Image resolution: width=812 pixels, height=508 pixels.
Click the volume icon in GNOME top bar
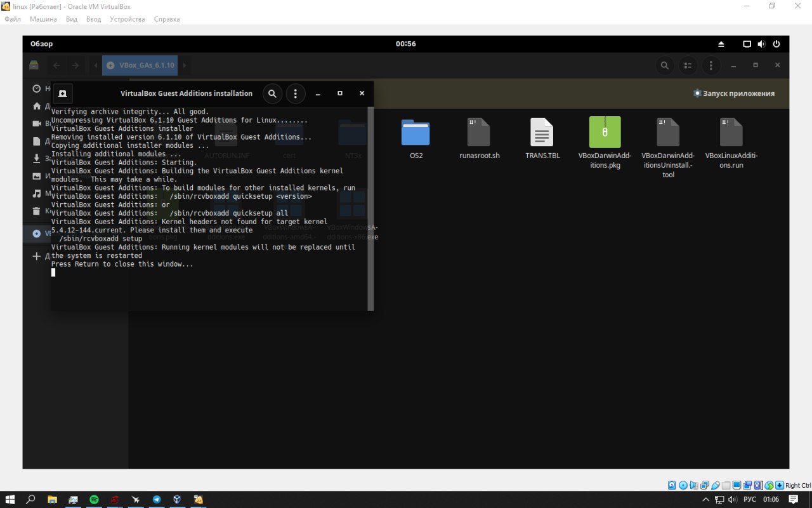pos(761,44)
